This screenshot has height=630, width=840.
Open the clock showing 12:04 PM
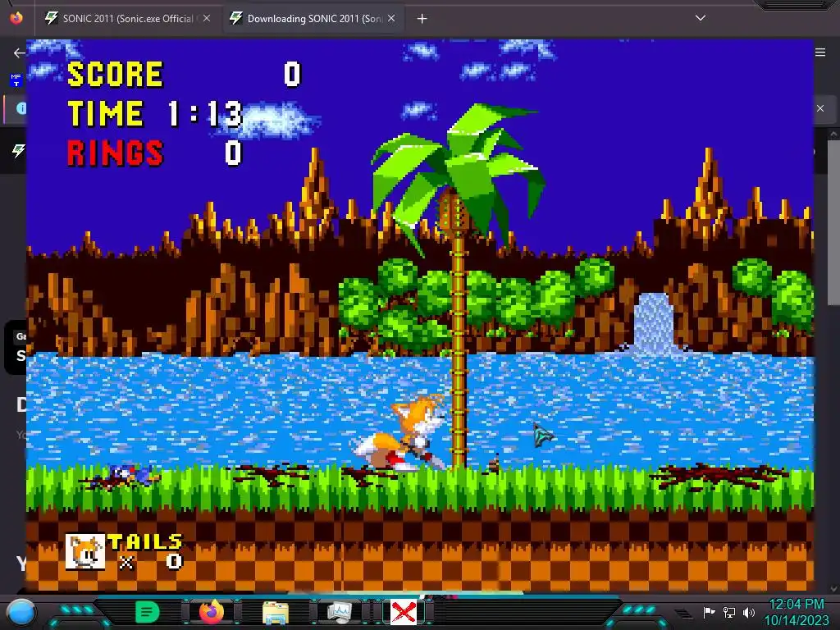(x=796, y=612)
